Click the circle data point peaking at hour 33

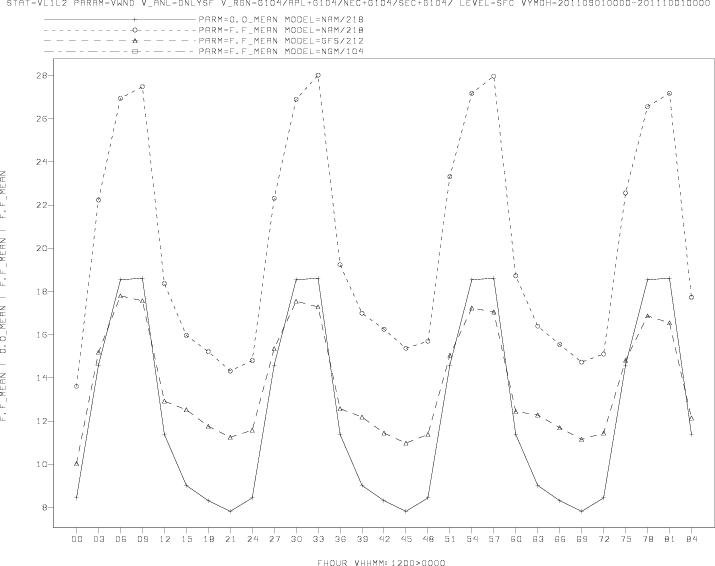(318, 75)
